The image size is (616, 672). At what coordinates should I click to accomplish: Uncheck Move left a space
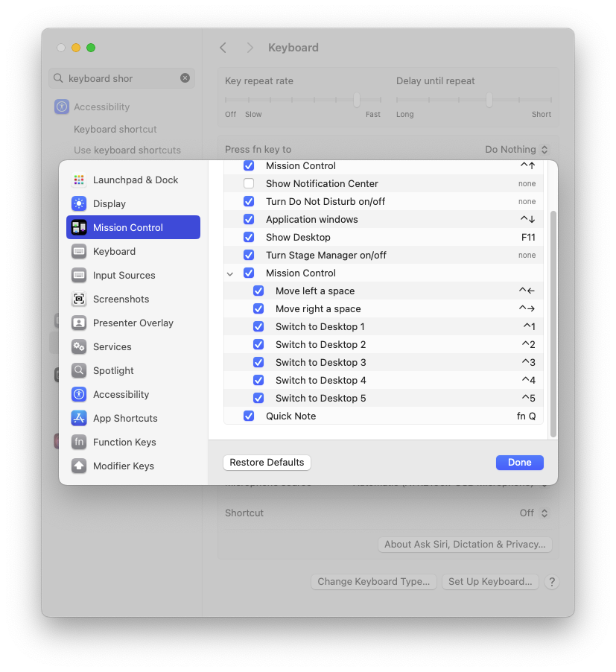258,291
